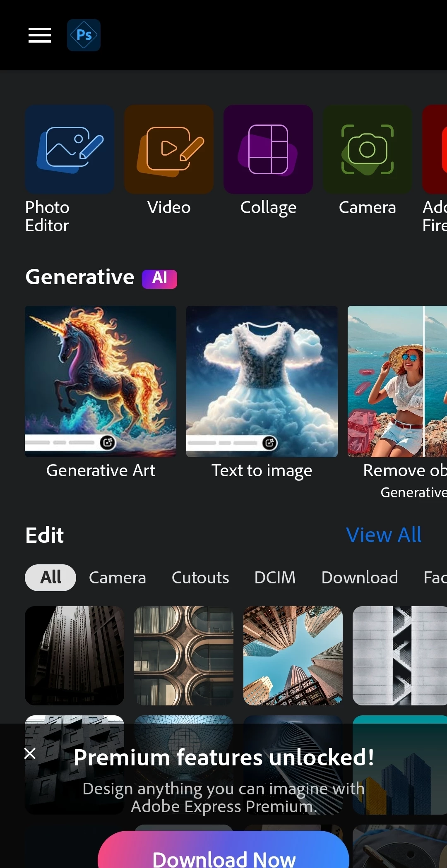
Task: Select the arched windows building photo
Action: 184,656
